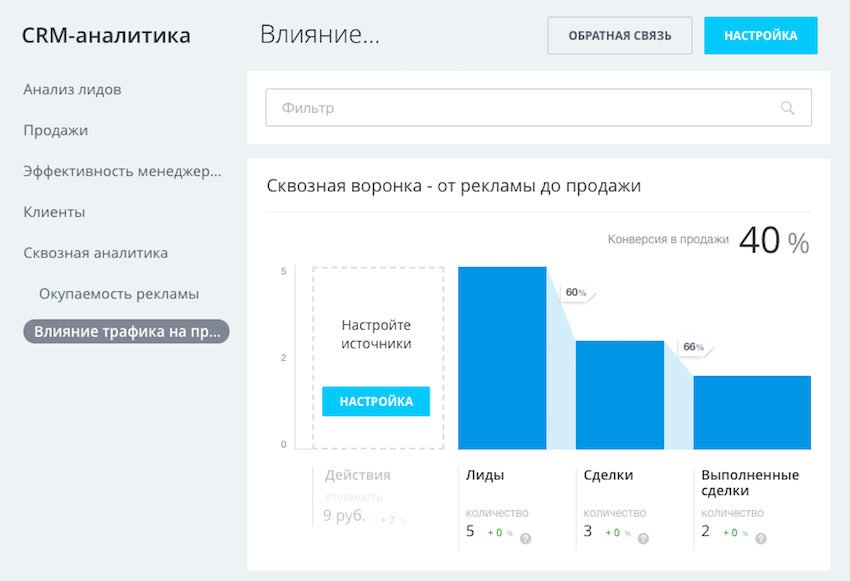Click the 66% conversion label
Image resolution: width=850 pixels, height=581 pixels.
point(692,347)
